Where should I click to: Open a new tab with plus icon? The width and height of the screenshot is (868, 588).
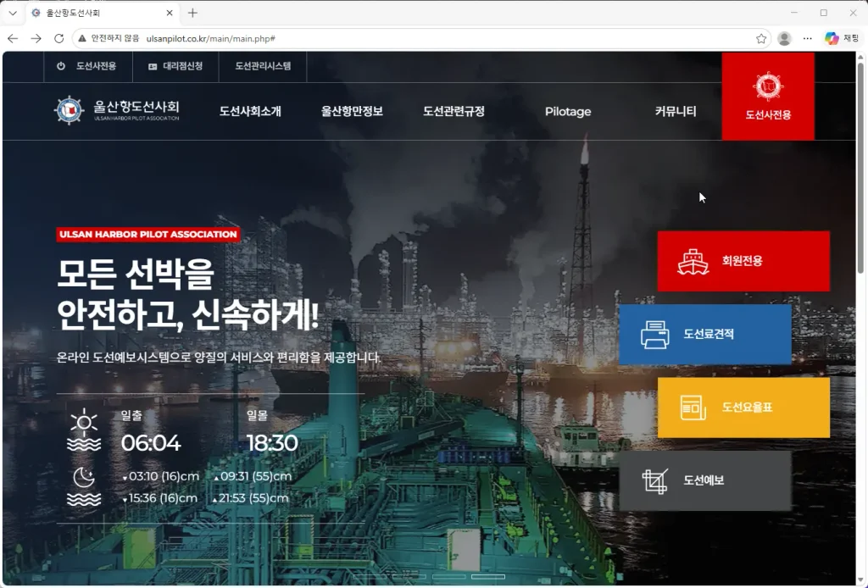click(x=192, y=13)
